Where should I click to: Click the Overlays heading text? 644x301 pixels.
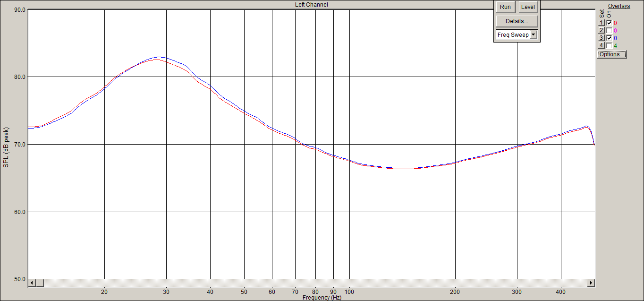tap(619, 6)
